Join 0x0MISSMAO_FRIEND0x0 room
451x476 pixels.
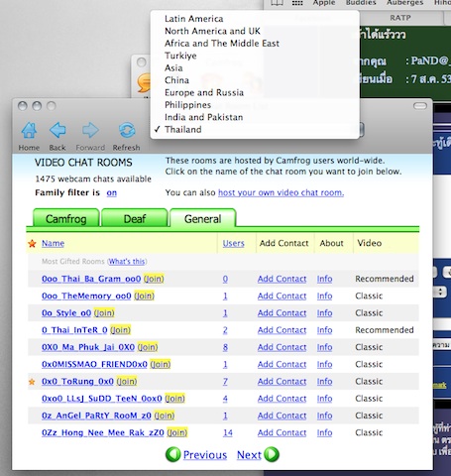pyautogui.click(x=161, y=365)
